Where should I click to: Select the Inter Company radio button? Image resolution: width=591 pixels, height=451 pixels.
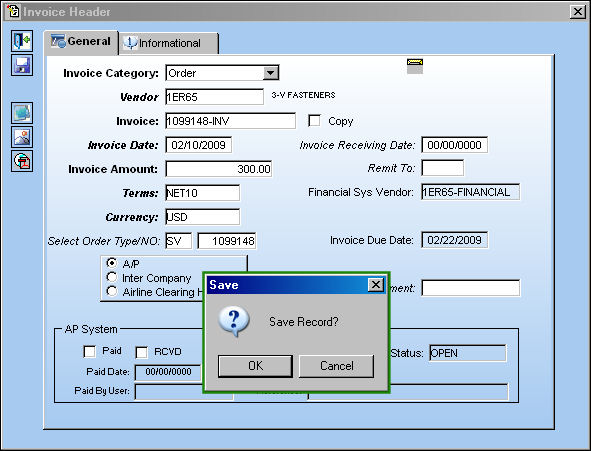(x=112, y=277)
